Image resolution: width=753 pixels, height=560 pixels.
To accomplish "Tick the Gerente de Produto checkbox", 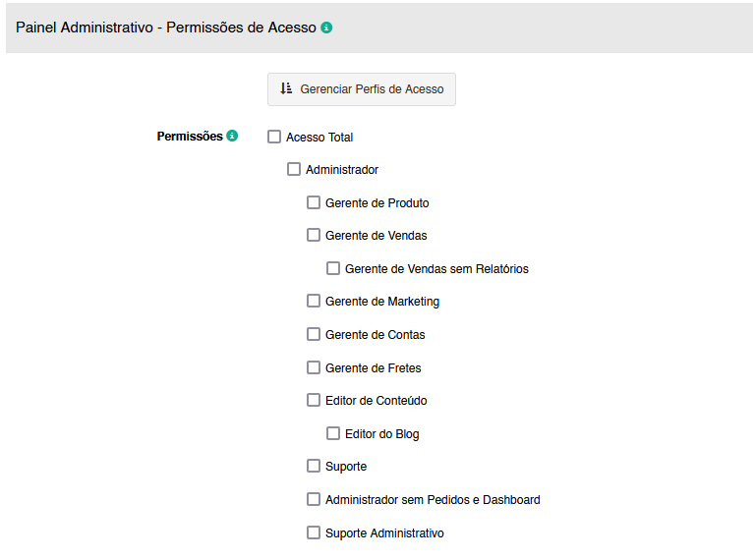I will click(x=314, y=202).
